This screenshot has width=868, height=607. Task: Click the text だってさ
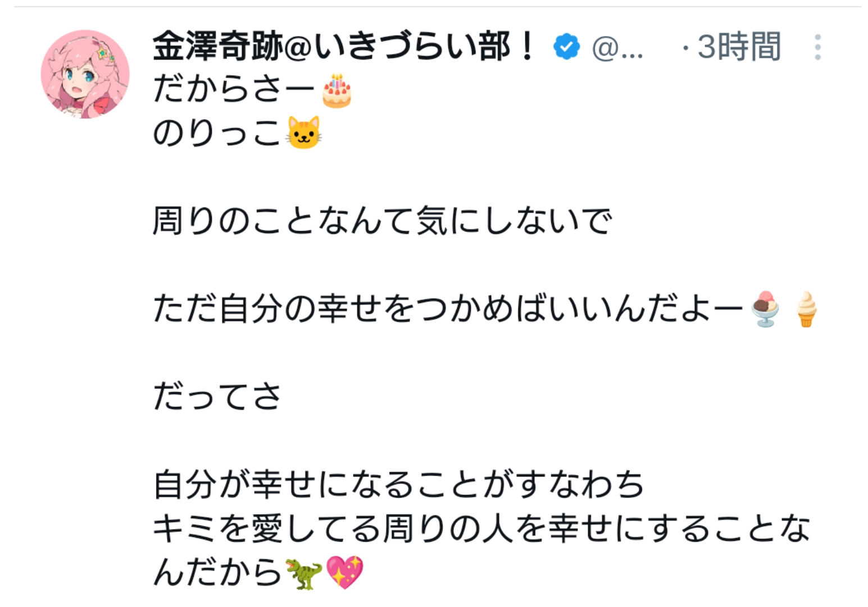(217, 397)
